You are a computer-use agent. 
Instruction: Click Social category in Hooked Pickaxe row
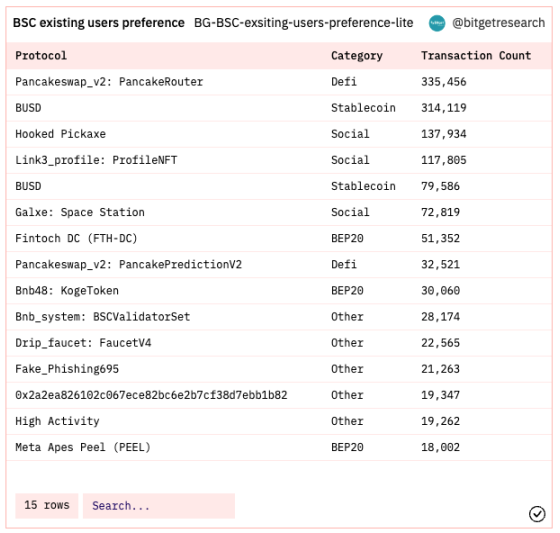point(350,134)
